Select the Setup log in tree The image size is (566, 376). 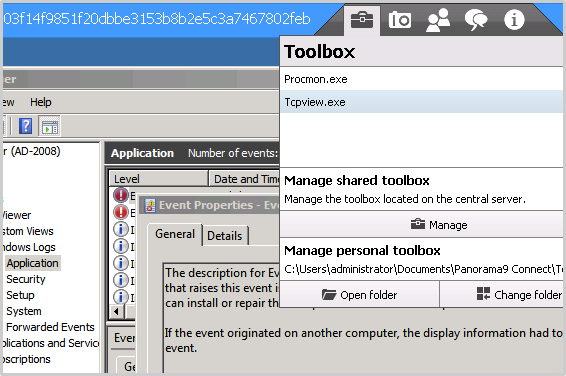coord(20,295)
